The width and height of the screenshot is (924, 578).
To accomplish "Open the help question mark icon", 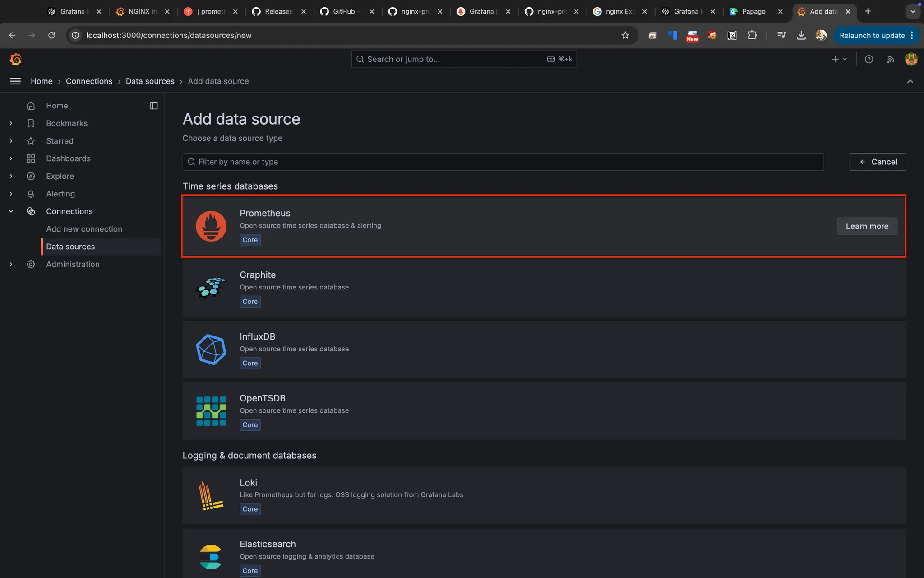I will tap(869, 59).
